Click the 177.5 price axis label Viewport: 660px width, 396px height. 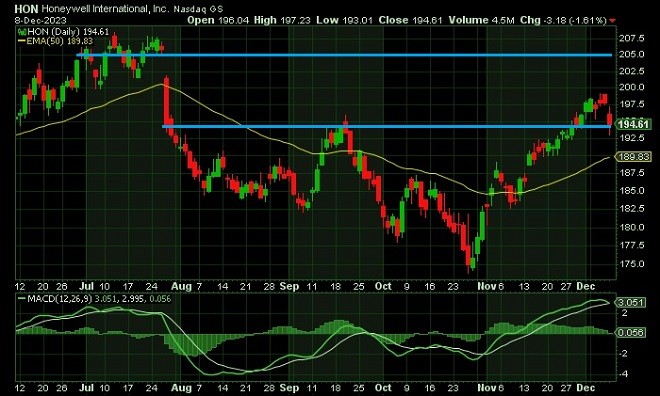(631, 245)
